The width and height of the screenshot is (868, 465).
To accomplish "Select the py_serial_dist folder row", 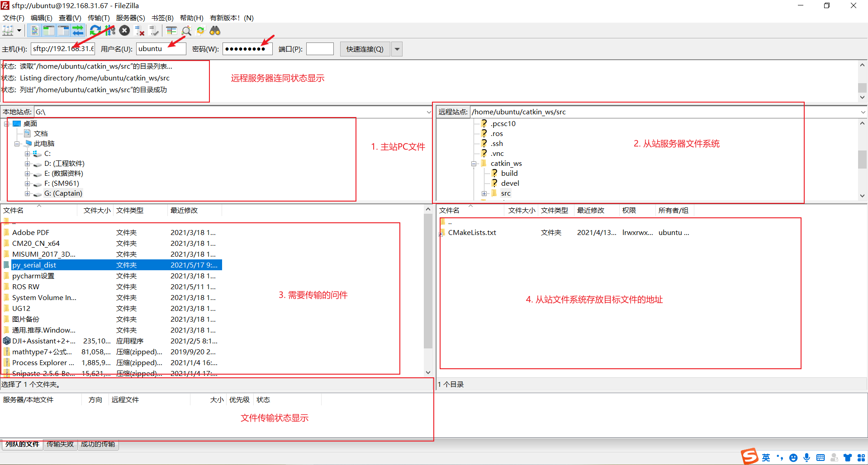I will point(112,265).
